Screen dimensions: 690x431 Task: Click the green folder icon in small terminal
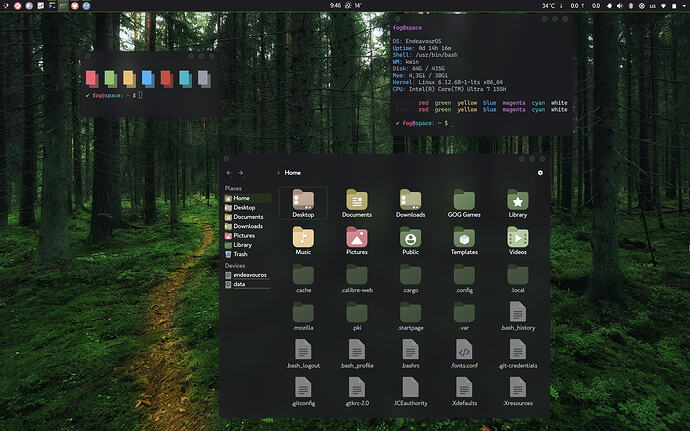pyautogui.click(x=110, y=79)
